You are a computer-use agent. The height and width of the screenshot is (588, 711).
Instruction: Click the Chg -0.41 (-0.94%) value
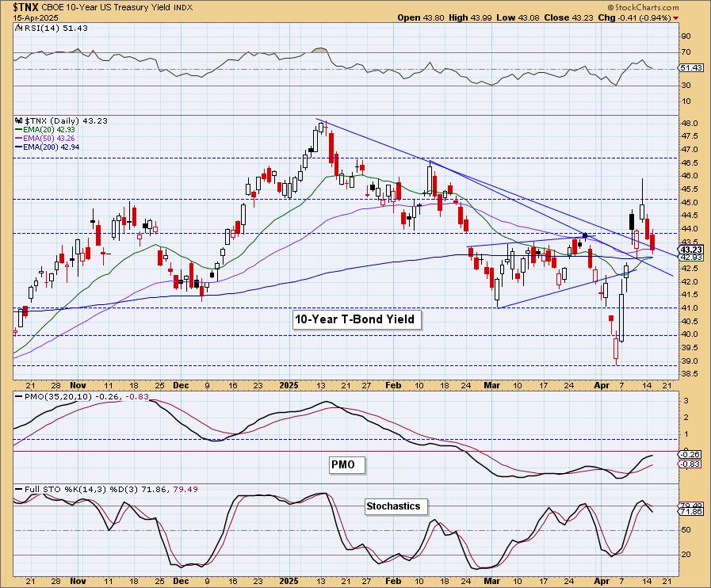634,17
